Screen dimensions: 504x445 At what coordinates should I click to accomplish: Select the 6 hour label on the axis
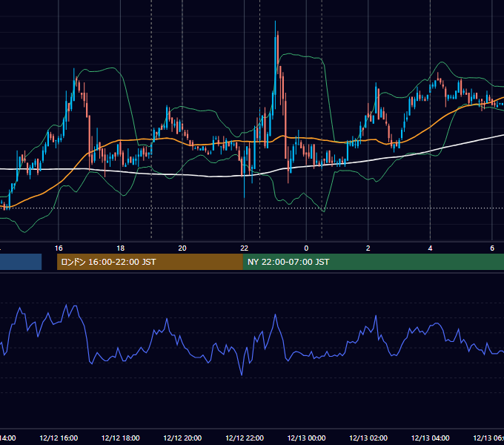492,248
